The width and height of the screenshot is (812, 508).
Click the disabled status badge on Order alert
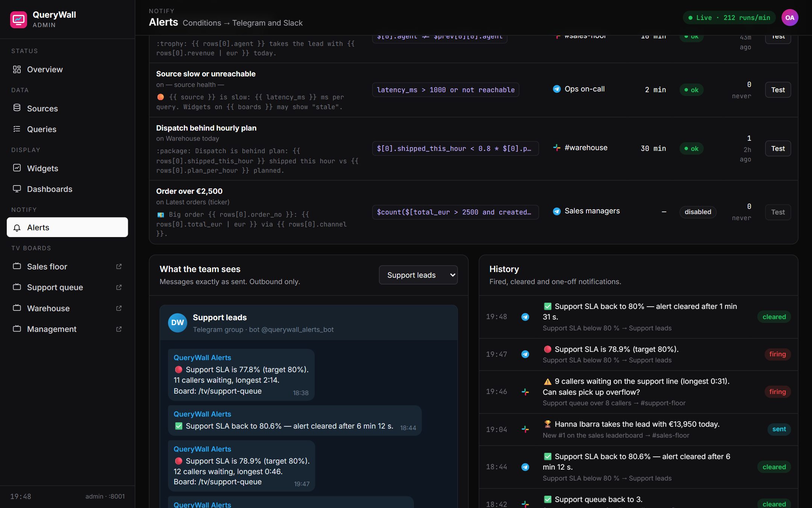click(698, 212)
